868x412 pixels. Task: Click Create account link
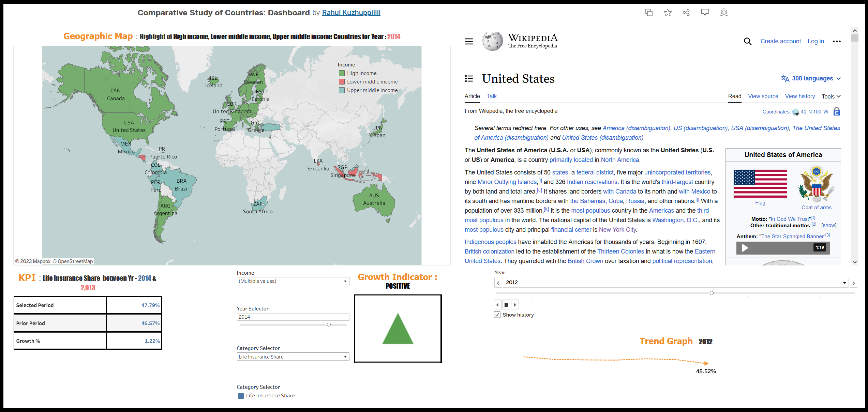780,41
